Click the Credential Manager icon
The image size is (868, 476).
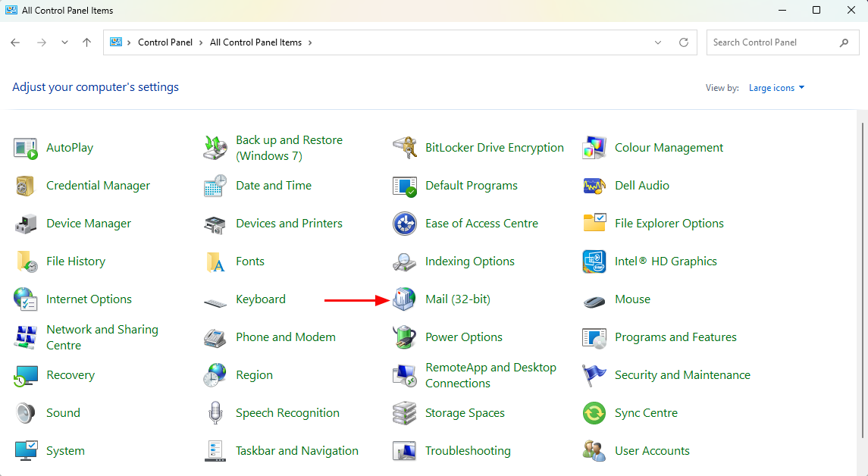[x=26, y=186]
